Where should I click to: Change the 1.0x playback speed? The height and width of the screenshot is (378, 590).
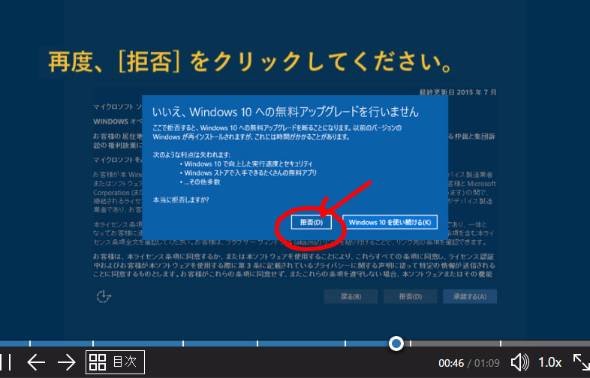pos(549,363)
